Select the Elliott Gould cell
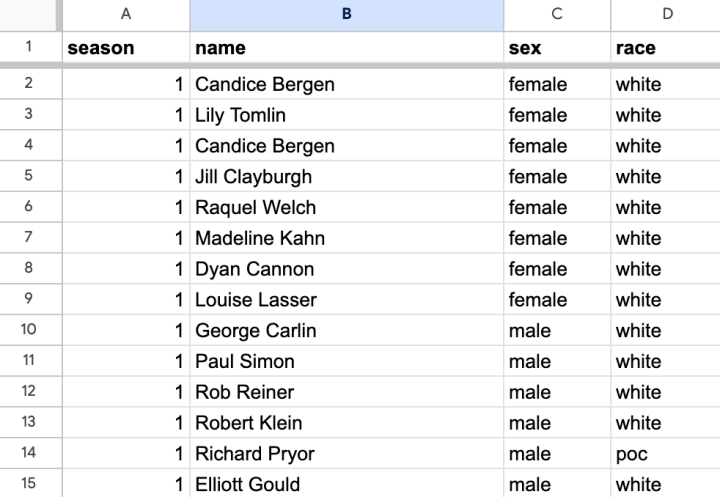The image size is (720, 497). 347,483
